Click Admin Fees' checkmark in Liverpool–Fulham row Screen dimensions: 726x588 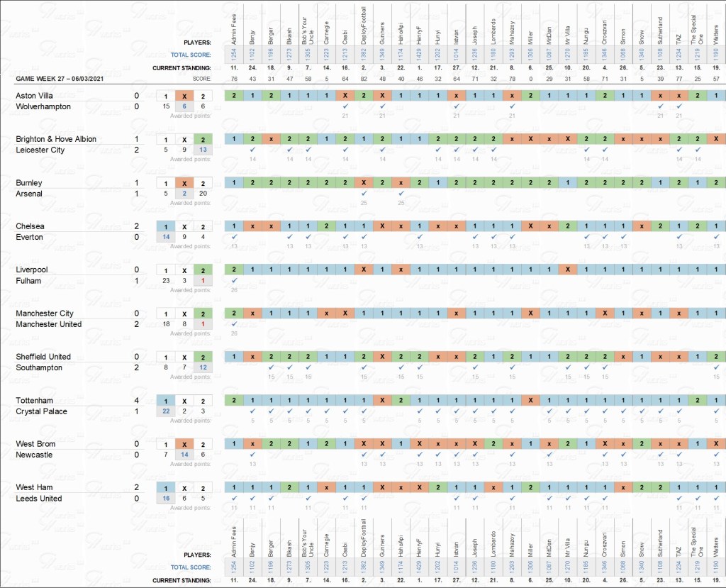pyautogui.click(x=234, y=281)
